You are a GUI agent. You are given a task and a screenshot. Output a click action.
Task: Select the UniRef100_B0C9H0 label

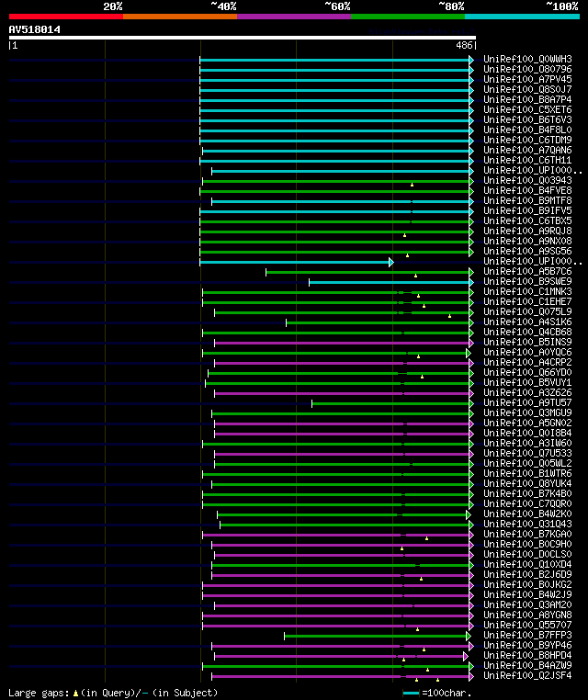pos(527,544)
